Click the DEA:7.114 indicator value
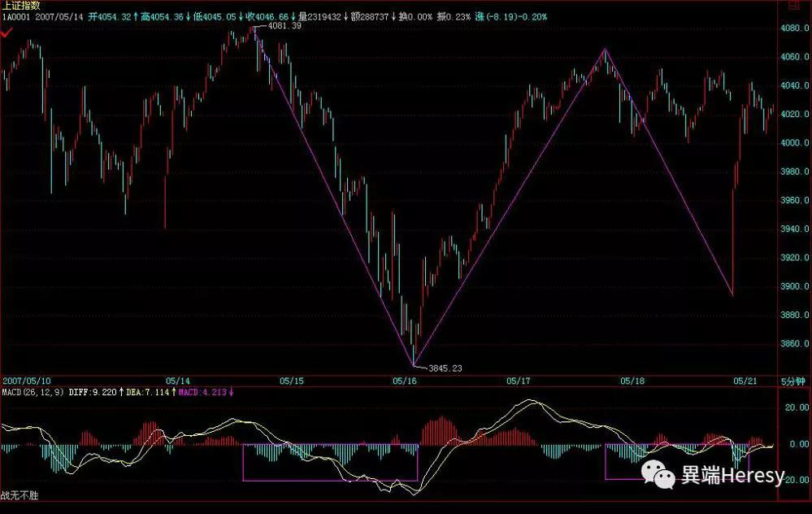Viewport: 812px width, 514px height. (148, 392)
